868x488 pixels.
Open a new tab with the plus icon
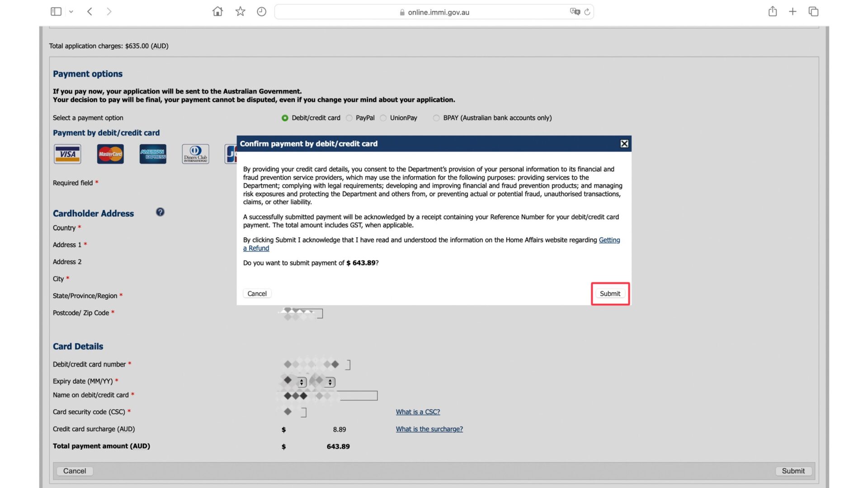(793, 12)
